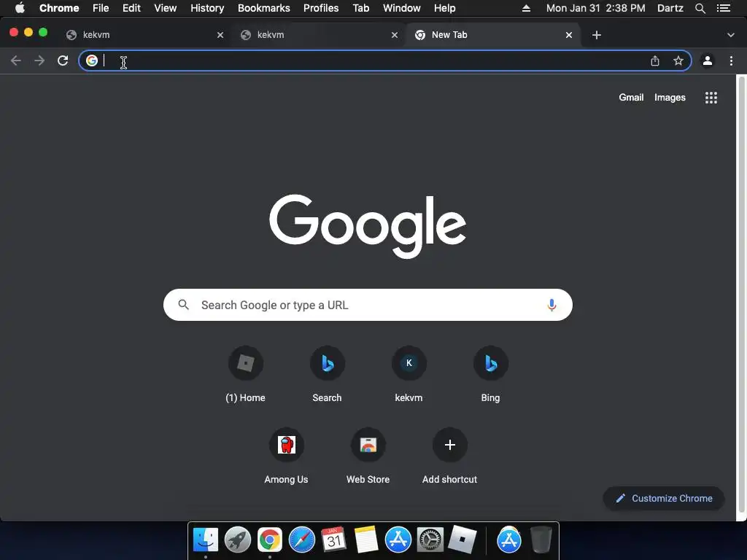Screen dimensions: 747x560
Task: Open Chrome three-dot menu
Action: click(x=731, y=61)
